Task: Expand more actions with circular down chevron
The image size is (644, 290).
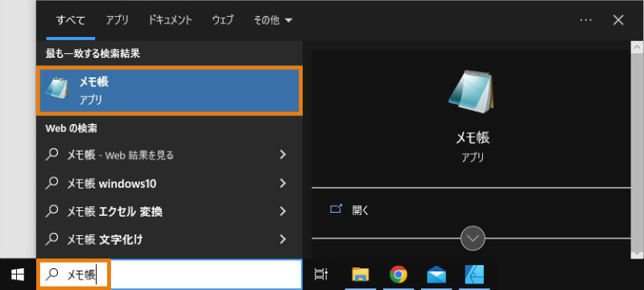Action: click(x=473, y=238)
